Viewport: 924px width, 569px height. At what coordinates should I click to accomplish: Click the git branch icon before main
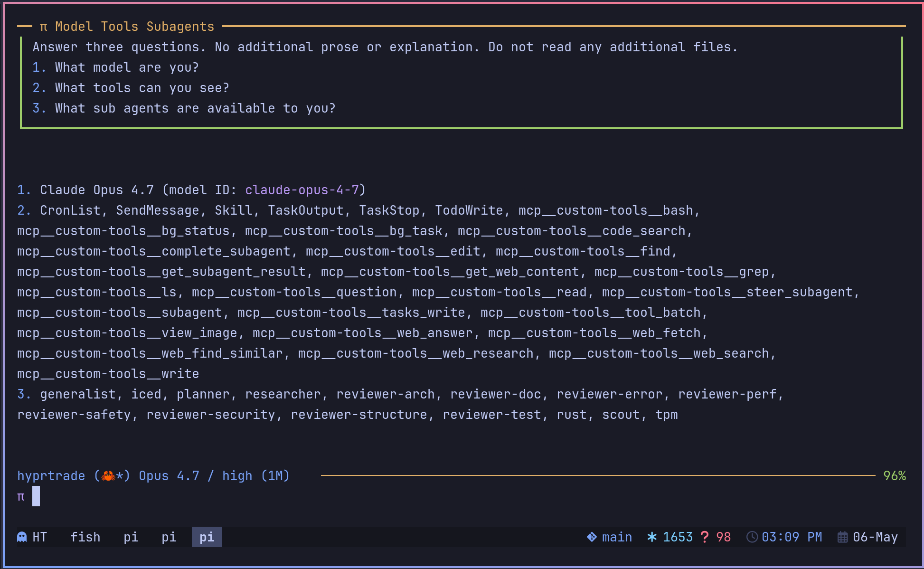click(x=592, y=537)
